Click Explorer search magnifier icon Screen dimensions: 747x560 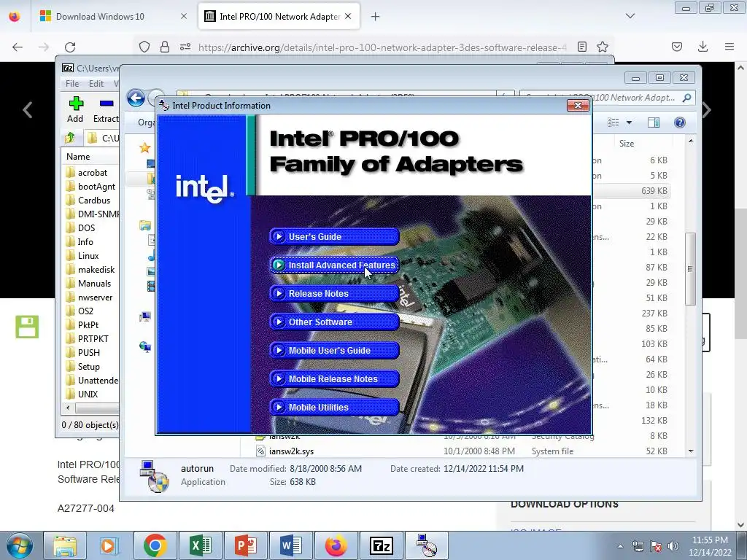tap(686, 98)
